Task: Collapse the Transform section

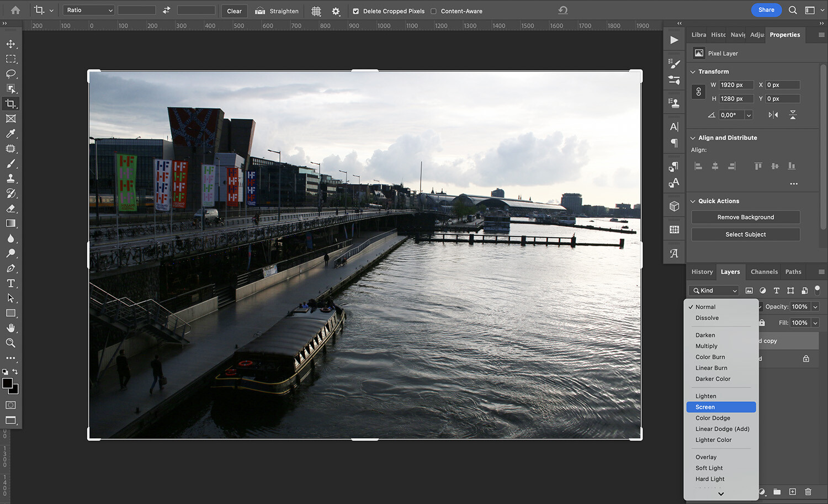Action: [x=693, y=71]
